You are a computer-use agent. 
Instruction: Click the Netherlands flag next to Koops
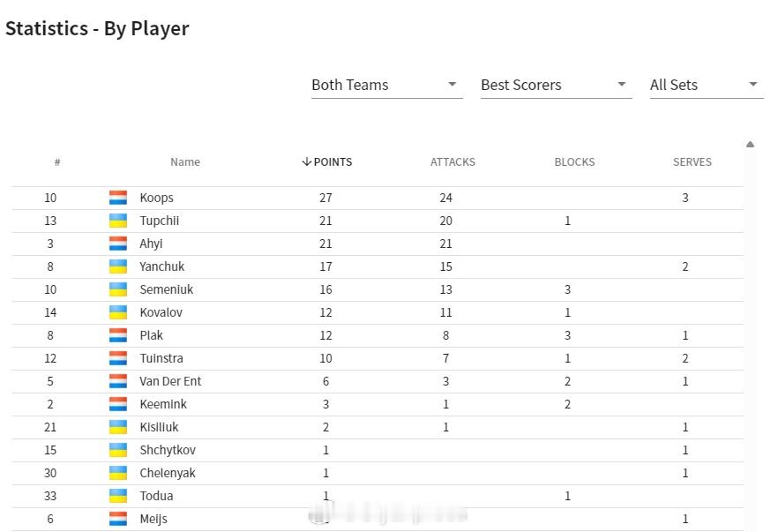[118, 198]
